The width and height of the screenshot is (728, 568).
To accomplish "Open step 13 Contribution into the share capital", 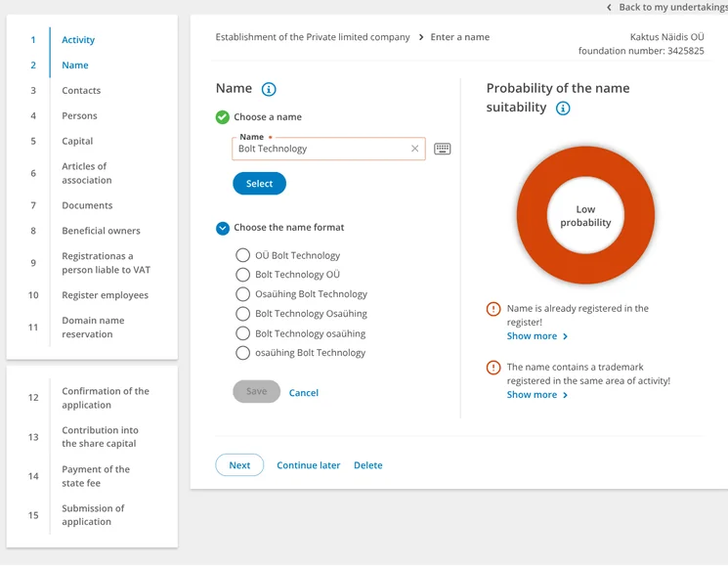I will click(x=100, y=437).
